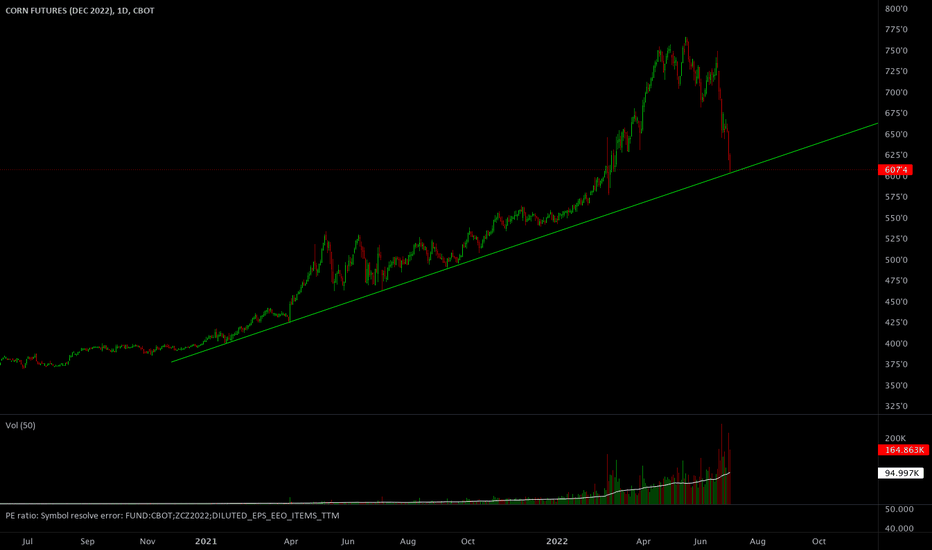Screen dimensions: 932x550
Task: Click the 50.000 PE ratio axis label
Action: 899,509
